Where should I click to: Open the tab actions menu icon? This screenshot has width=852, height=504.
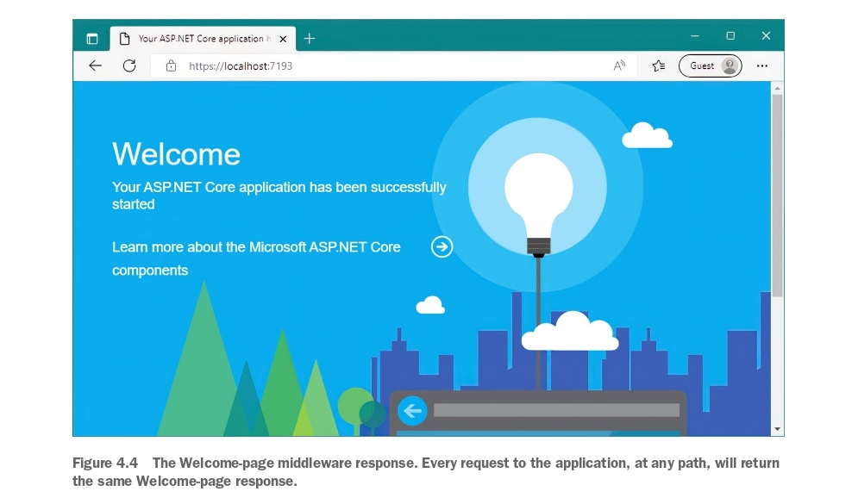[x=92, y=39]
